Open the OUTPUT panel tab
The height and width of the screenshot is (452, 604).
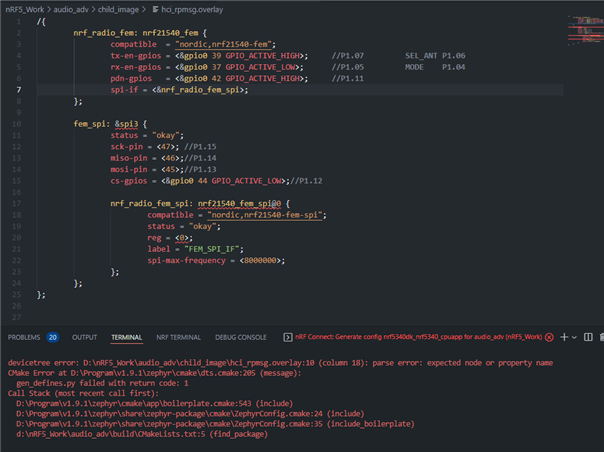(x=85, y=338)
